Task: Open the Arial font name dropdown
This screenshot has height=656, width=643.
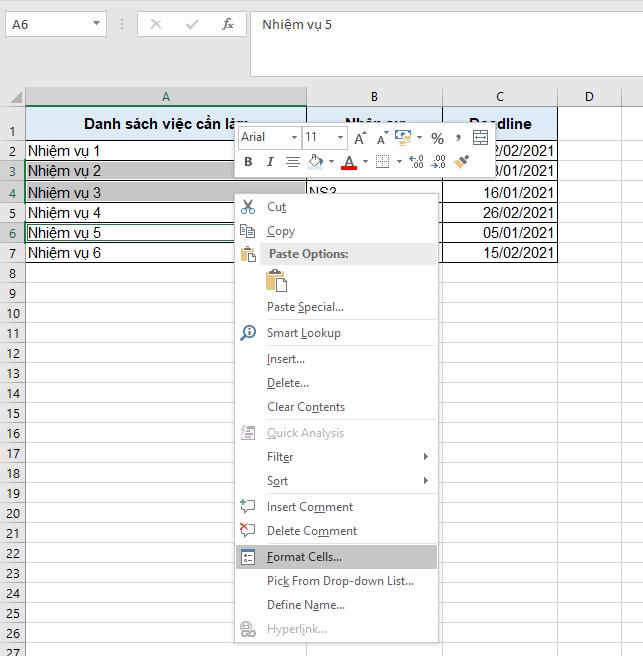Action: click(294, 138)
